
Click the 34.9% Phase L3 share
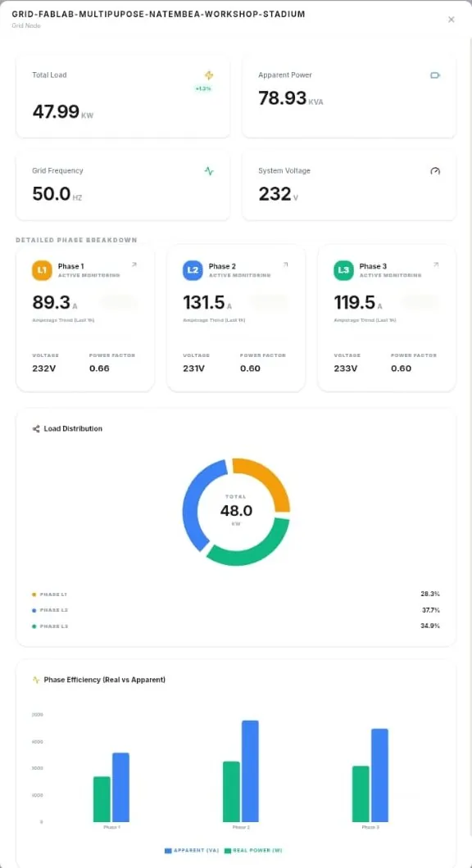(430, 626)
